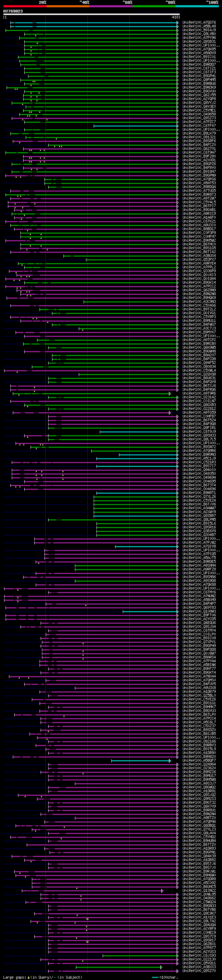Select the UniRef100_A5ADV9 label
The width and height of the screenshot is (222, 980).
tap(199, 53)
